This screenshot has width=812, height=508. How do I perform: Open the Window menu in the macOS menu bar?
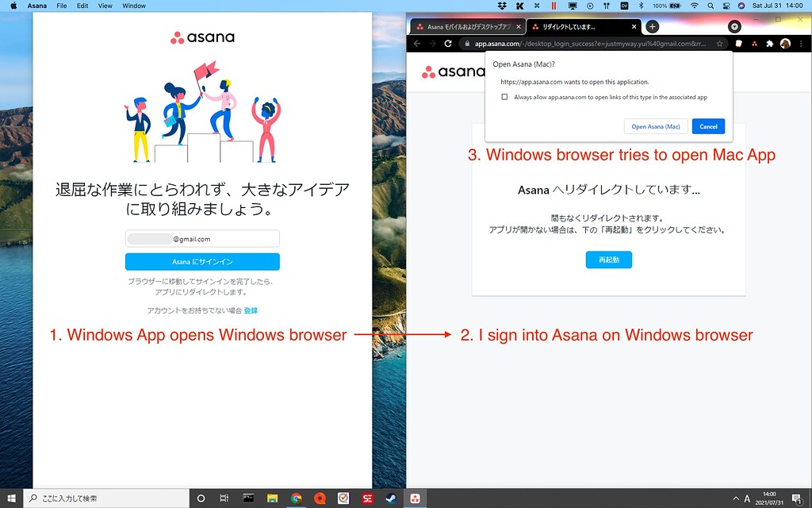133,6
